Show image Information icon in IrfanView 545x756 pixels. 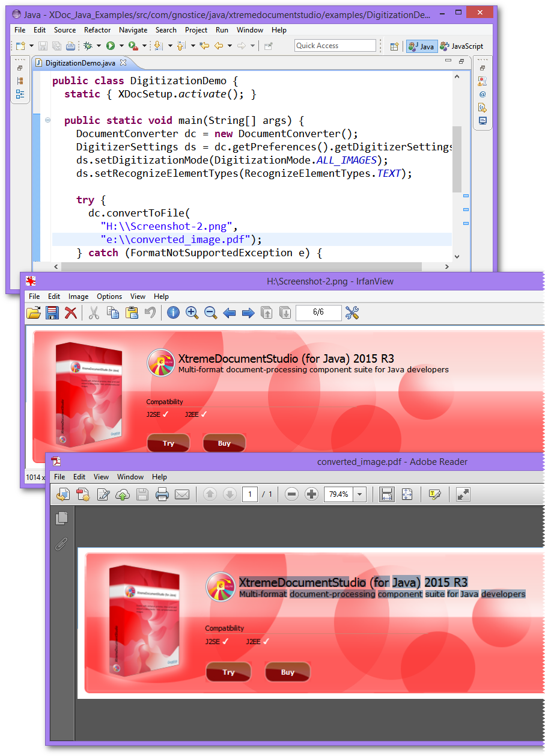[x=173, y=312]
